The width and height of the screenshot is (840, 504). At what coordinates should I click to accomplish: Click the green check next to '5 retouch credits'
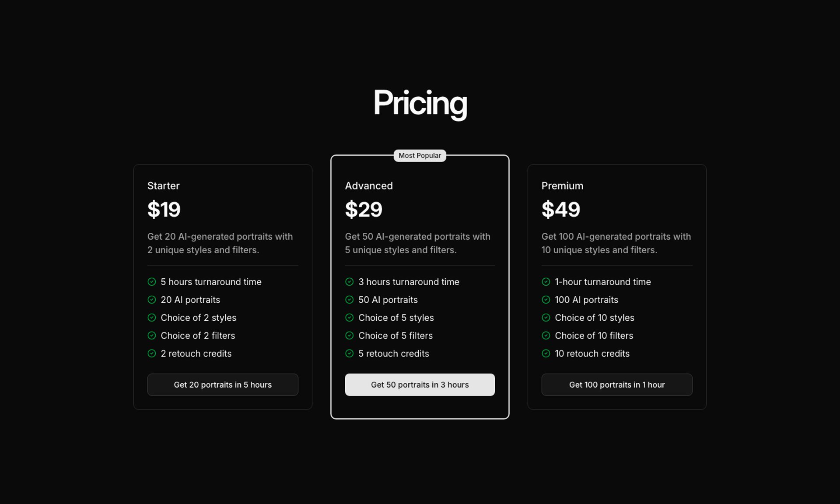349,353
